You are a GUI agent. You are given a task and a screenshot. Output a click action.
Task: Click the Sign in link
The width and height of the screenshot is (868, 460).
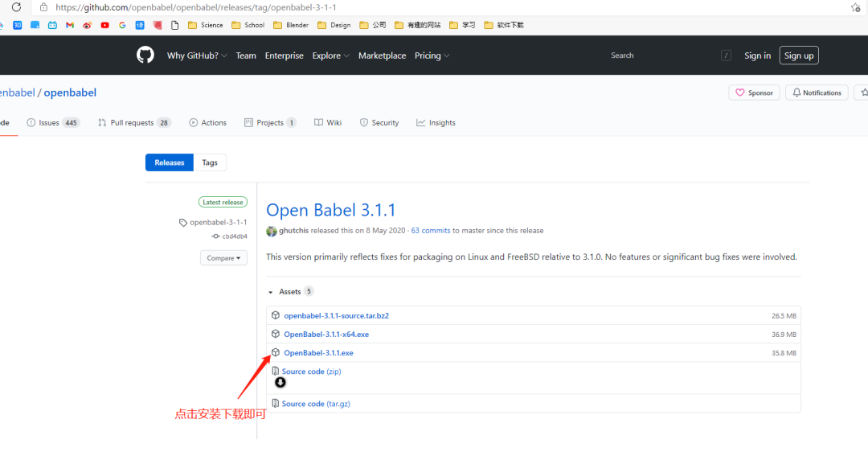pos(757,55)
